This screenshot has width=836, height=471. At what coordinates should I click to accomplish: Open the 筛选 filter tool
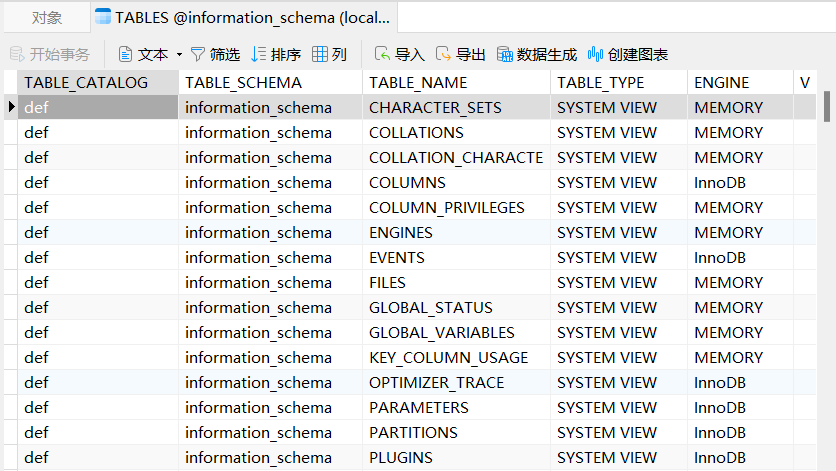pyautogui.click(x=215, y=54)
